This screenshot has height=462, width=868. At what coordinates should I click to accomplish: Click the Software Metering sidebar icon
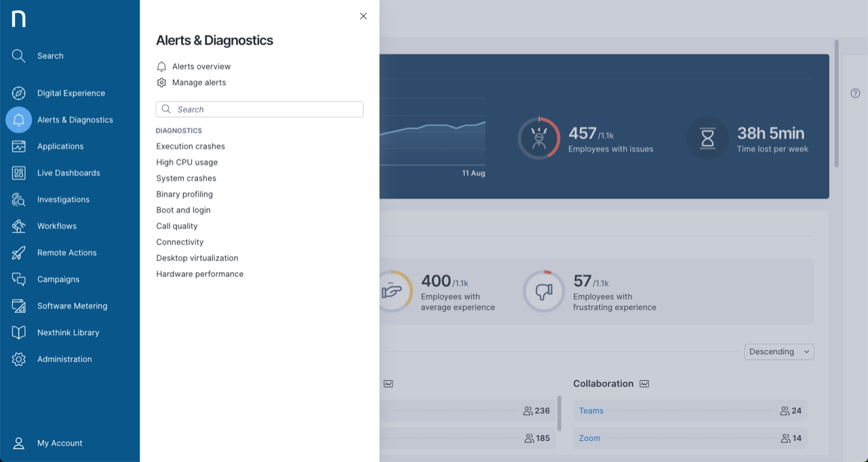click(18, 305)
